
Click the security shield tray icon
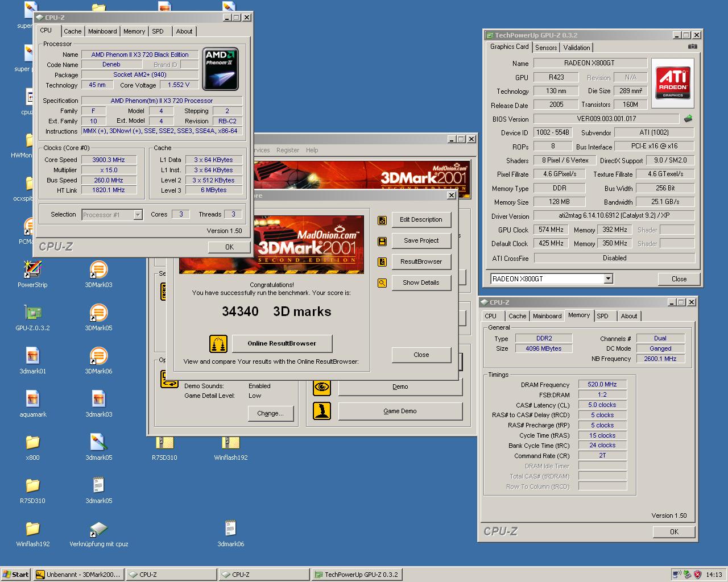(697, 575)
